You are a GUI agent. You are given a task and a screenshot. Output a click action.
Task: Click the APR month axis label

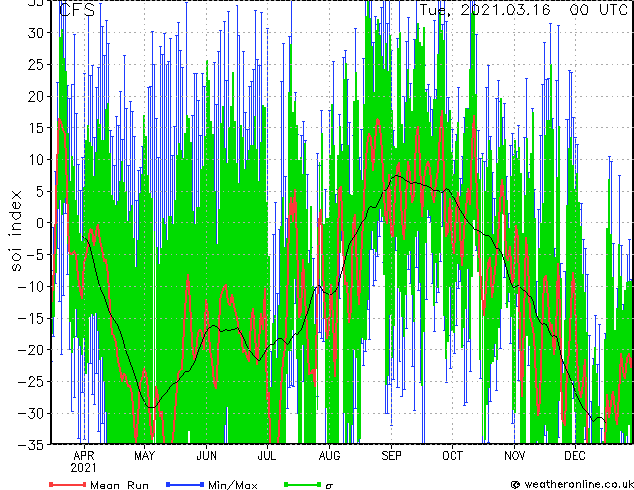[84, 456]
